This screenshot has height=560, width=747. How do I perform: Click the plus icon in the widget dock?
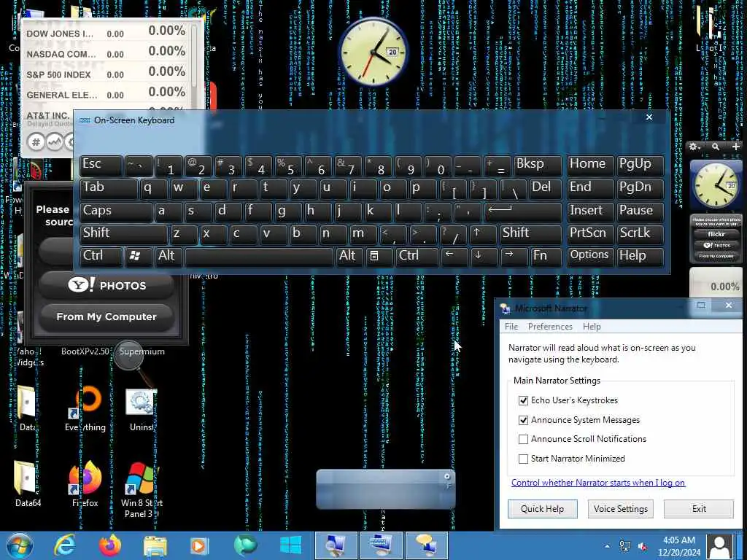(735, 147)
